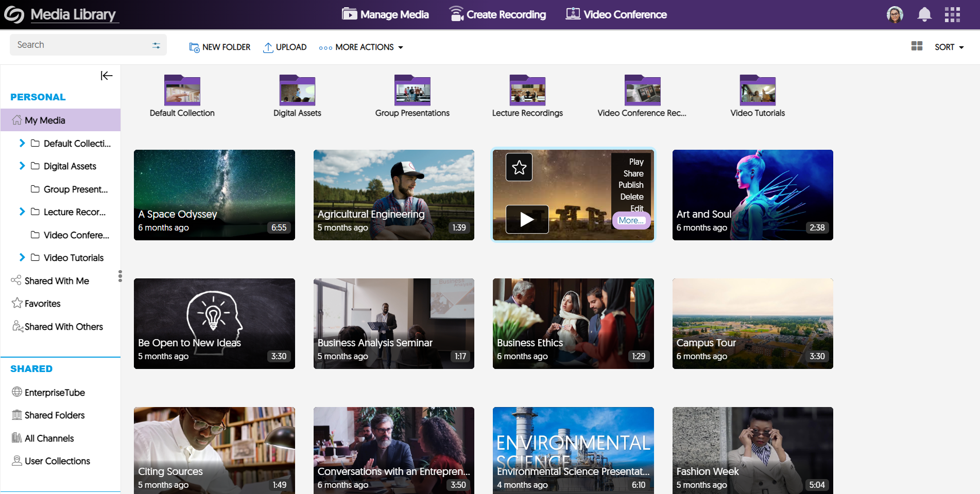Toggle favorite star on hovered video
Screen dimensions: 980x494
pyautogui.click(x=519, y=167)
